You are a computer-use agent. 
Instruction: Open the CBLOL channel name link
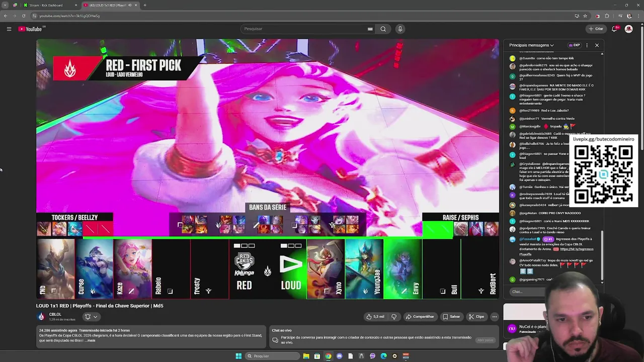pos(55,314)
